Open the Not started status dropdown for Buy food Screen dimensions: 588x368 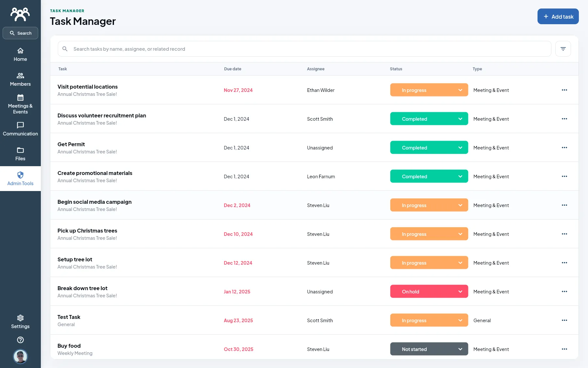pos(429,349)
